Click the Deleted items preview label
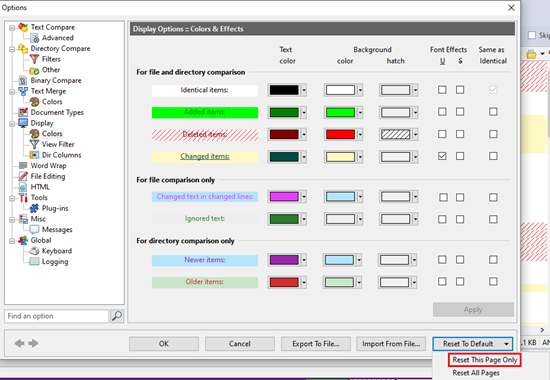Viewport: 550px width, 380px height. (x=205, y=135)
